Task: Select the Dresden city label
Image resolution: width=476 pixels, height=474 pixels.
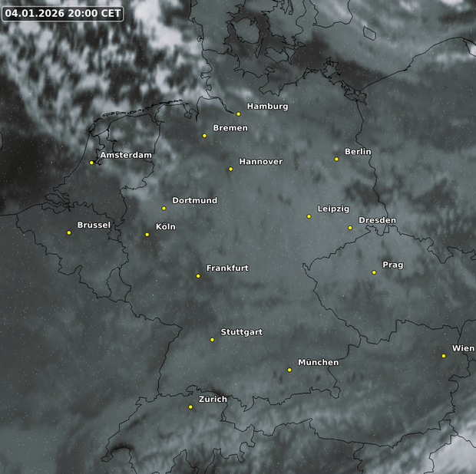Action: coord(377,221)
